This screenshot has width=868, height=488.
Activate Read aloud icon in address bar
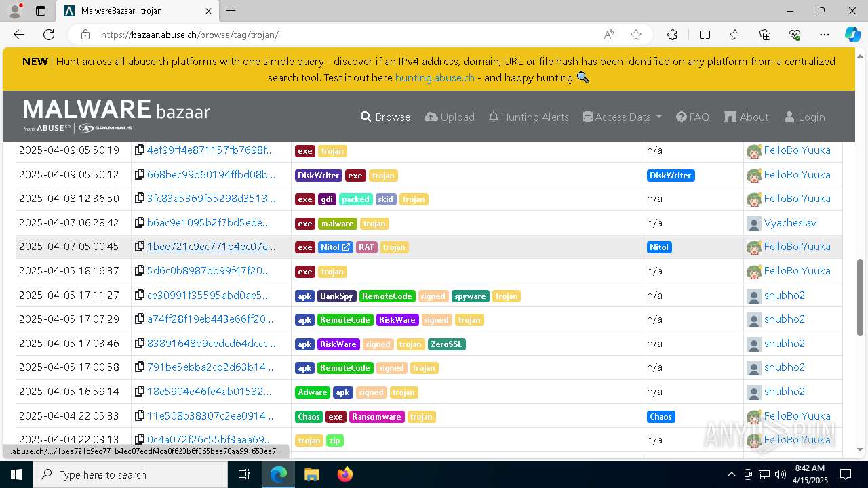tap(608, 35)
